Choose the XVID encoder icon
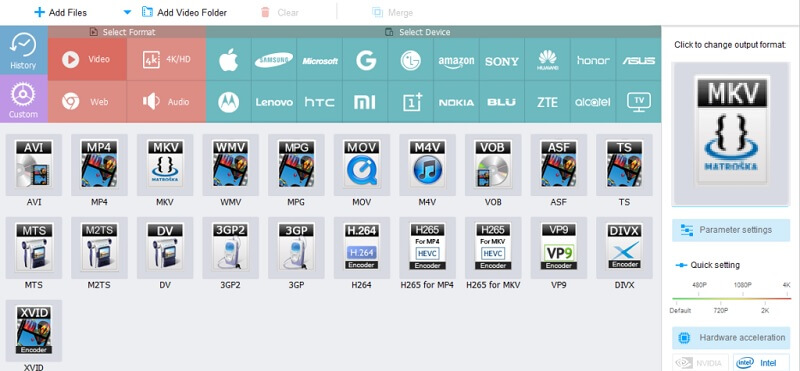800x371 pixels. pos(34,330)
